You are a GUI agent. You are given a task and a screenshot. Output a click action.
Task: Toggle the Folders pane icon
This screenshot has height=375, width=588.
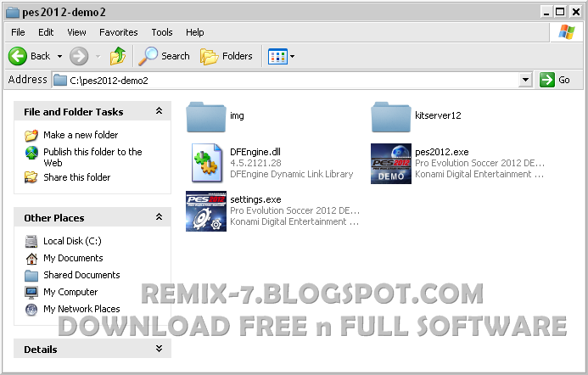coord(209,56)
